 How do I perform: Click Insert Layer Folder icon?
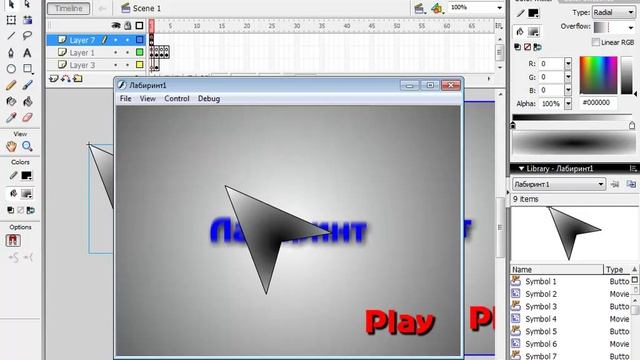(x=78, y=78)
